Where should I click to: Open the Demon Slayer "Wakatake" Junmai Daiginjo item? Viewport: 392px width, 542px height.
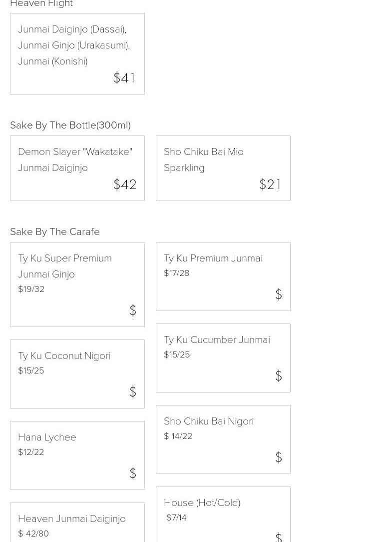click(75, 159)
